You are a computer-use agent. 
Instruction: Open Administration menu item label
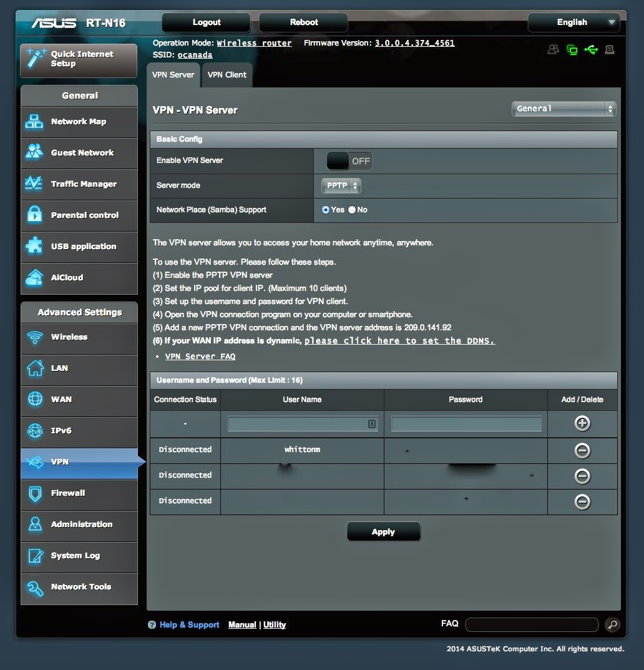(x=82, y=525)
